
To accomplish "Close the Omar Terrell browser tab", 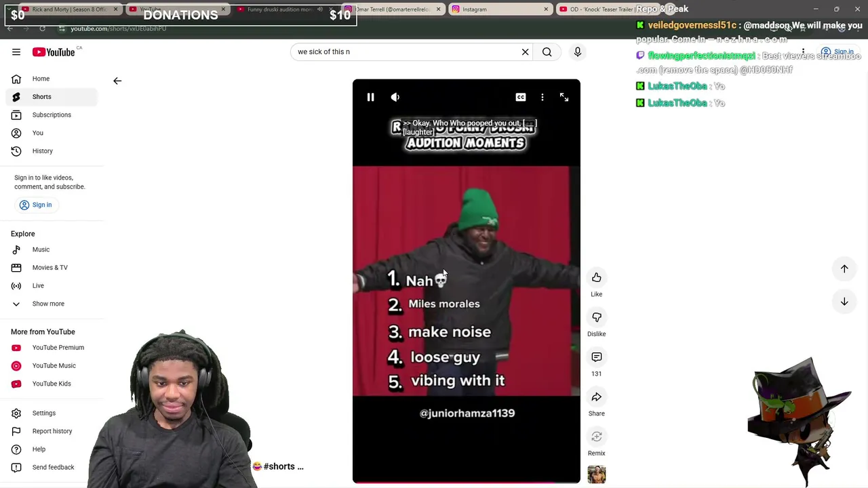I will 438,9.
